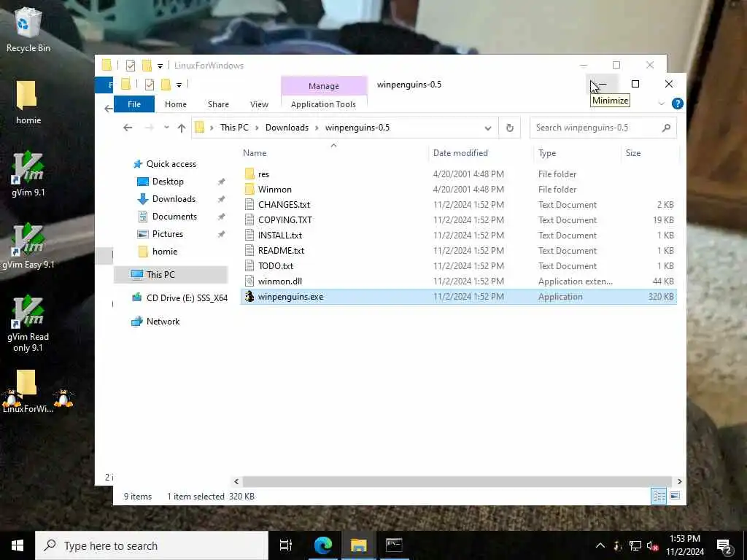Select the LinuxForWindows desktop folder
Viewport: 747px width, 560px height.
point(27,392)
